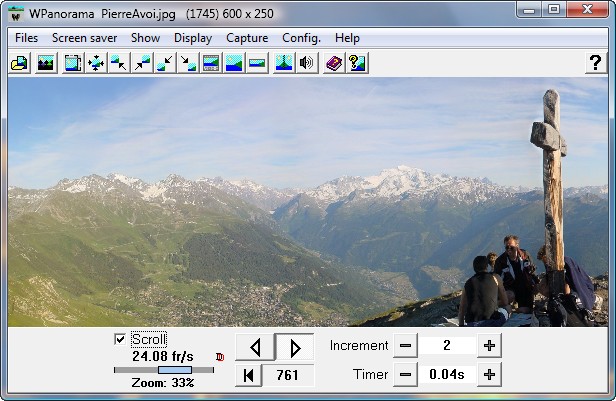Toggle sound with the speaker icon

(306, 63)
